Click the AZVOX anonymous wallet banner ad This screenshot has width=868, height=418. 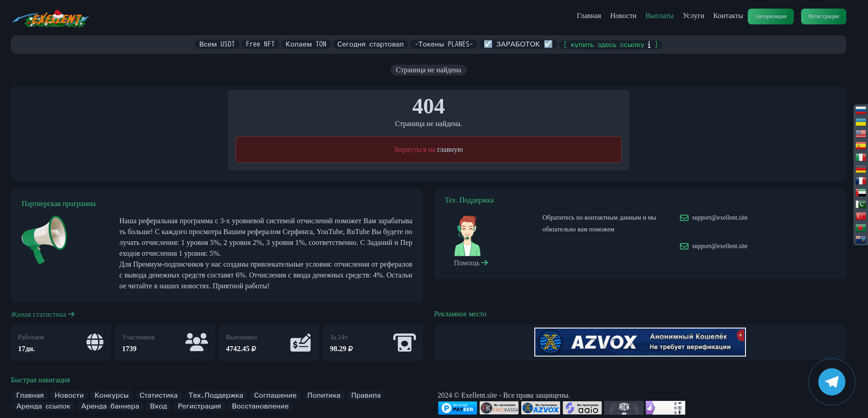point(639,342)
